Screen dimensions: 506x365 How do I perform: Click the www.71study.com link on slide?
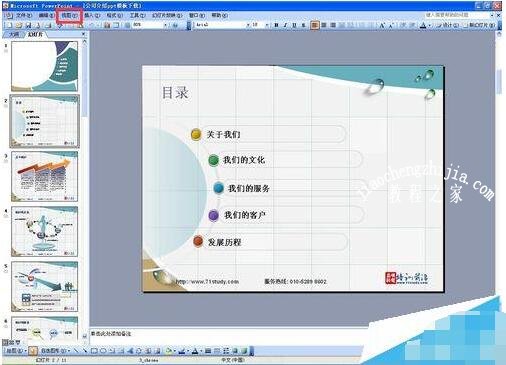click(x=207, y=282)
